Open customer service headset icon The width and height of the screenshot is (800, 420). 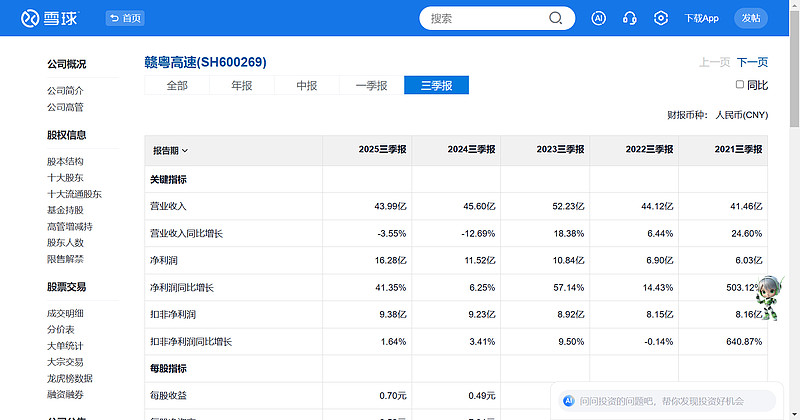click(x=630, y=18)
